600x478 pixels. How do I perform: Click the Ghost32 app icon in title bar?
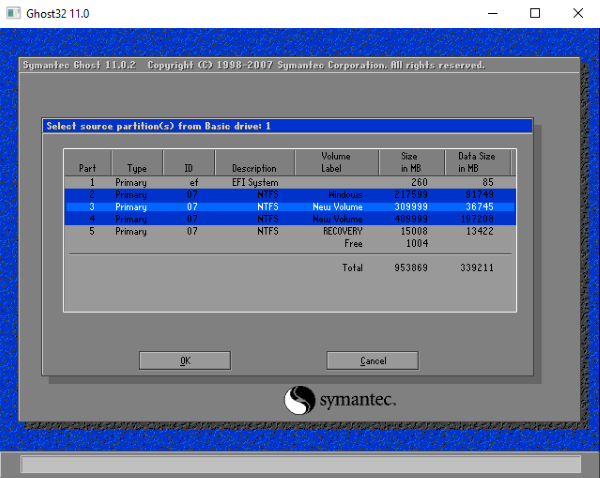[x=13, y=13]
